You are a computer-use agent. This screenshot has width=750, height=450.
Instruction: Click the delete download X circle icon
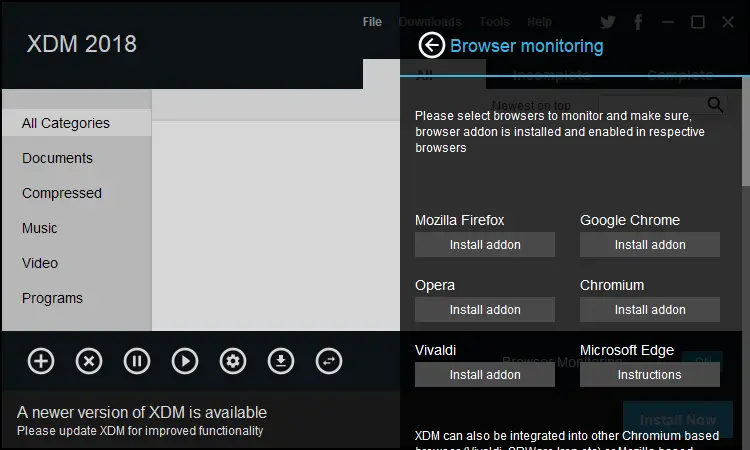(89, 361)
